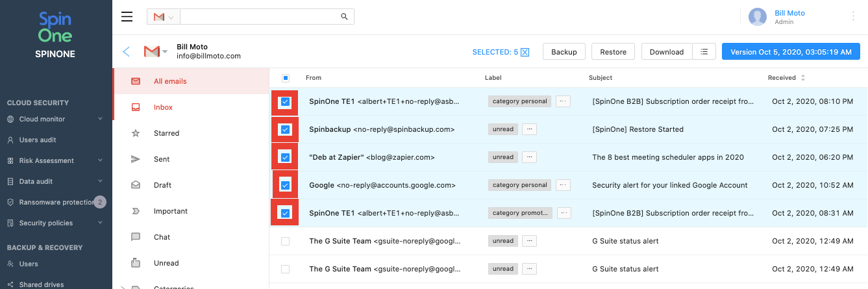Go back using the left arrow icon
The image size is (868, 289).
tap(126, 52)
